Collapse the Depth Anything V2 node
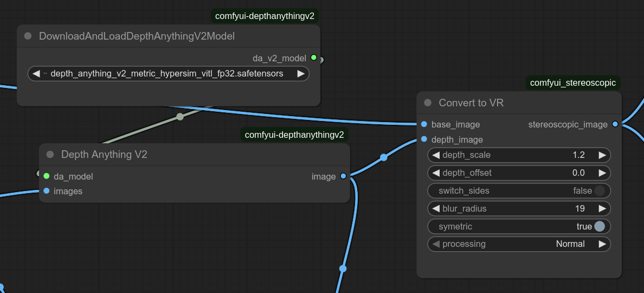 coord(50,155)
